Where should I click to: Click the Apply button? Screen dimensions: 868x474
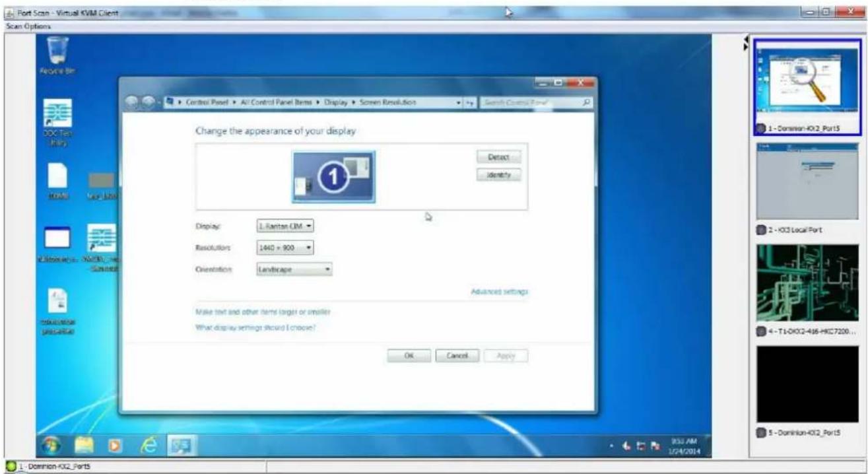(x=506, y=355)
